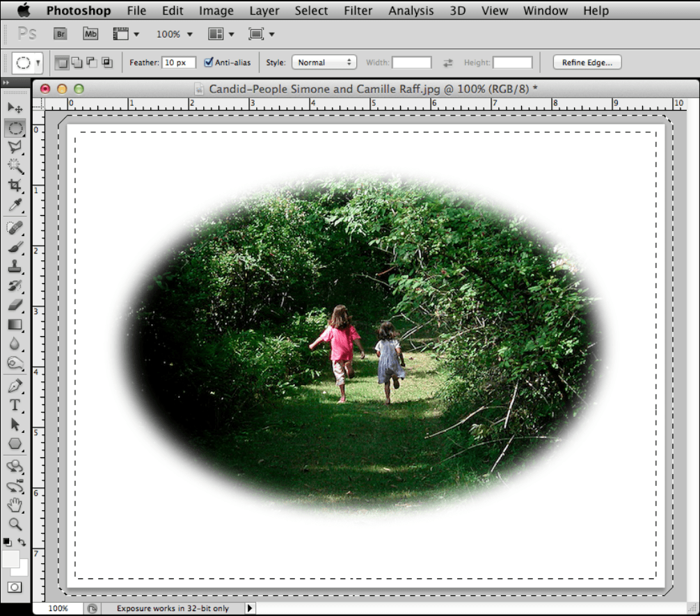Click the Refine Edge button
This screenshot has width=700, height=616.
tap(587, 63)
